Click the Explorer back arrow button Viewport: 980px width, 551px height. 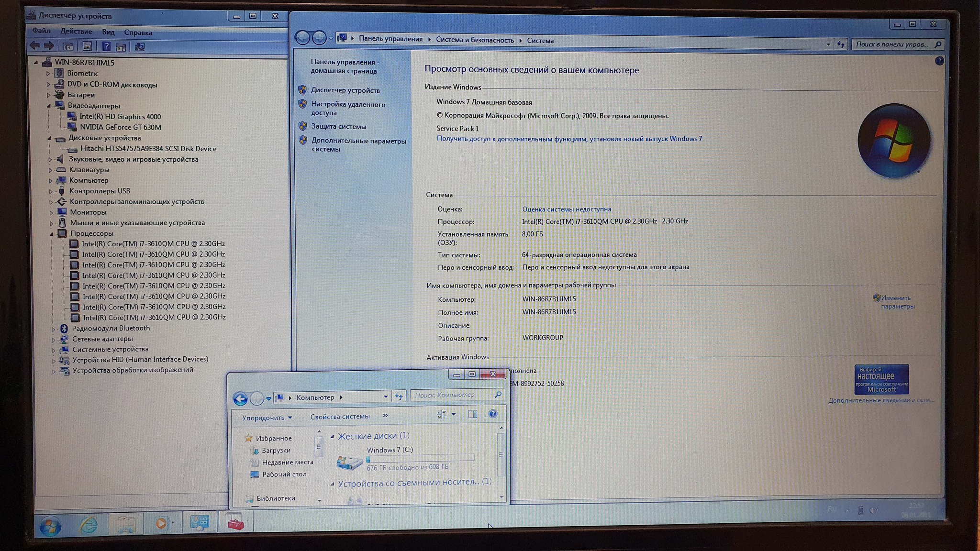240,398
